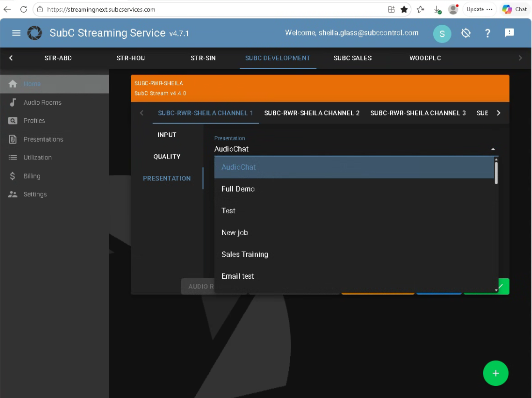Viewport: 532px width, 398px height.
Task: Click the browser address bar URL
Action: (x=101, y=10)
